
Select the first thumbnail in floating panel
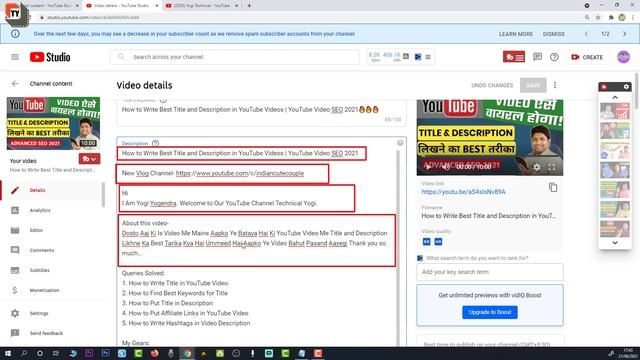point(615,111)
